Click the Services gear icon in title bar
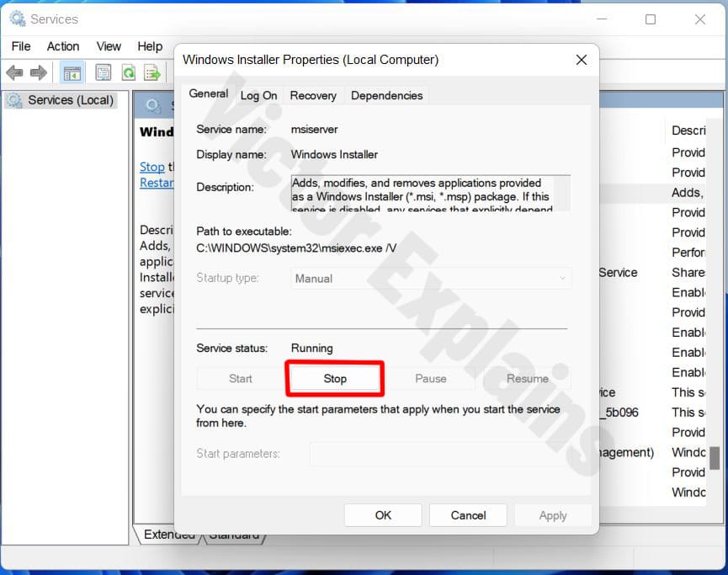Image resolution: width=728 pixels, height=575 pixels. tap(18, 19)
